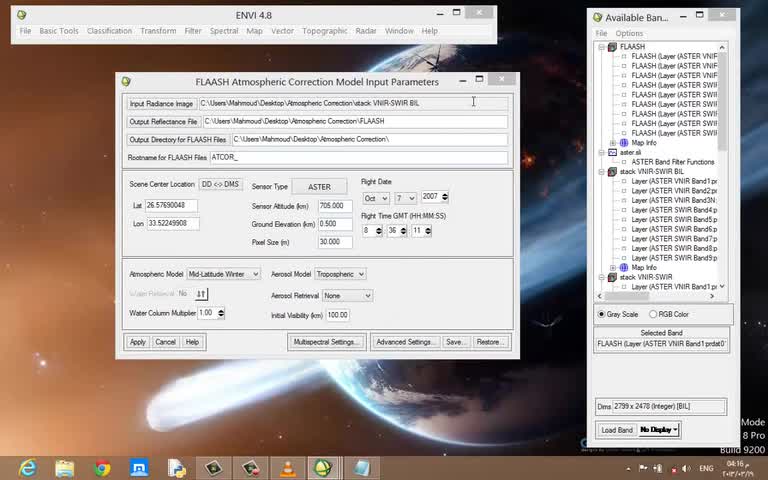Click the Sensor Type ASTER button
The height and width of the screenshot is (480, 768).
click(319, 187)
